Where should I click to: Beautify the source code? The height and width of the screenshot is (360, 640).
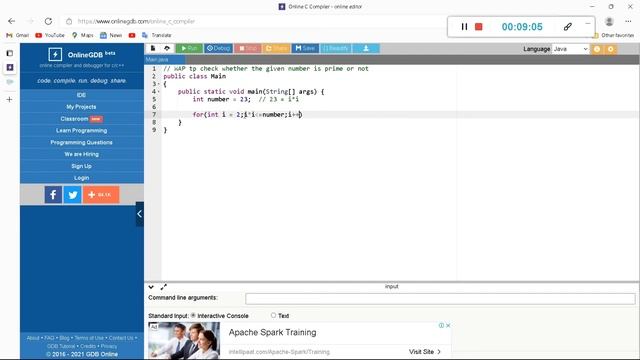(x=336, y=48)
